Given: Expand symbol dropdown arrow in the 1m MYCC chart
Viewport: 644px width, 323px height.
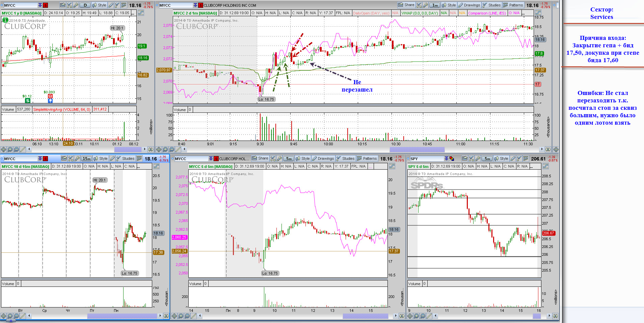Looking at the screenshot, I should pyautogui.click(x=195, y=5).
